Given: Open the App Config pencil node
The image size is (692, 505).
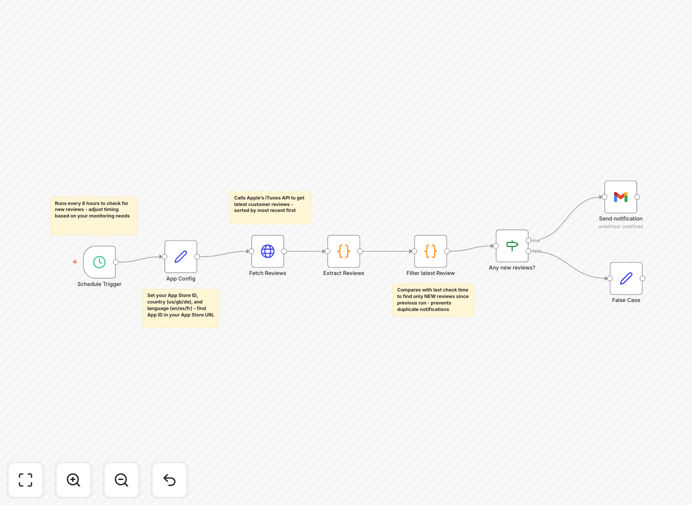Looking at the screenshot, I should (x=181, y=256).
